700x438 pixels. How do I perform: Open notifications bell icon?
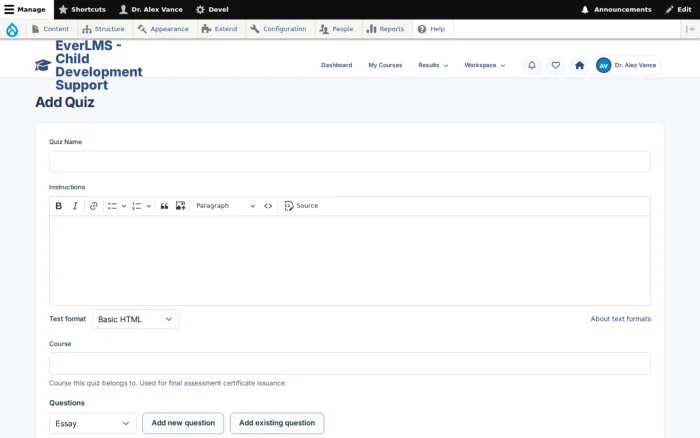pyautogui.click(x=532, y=65)
